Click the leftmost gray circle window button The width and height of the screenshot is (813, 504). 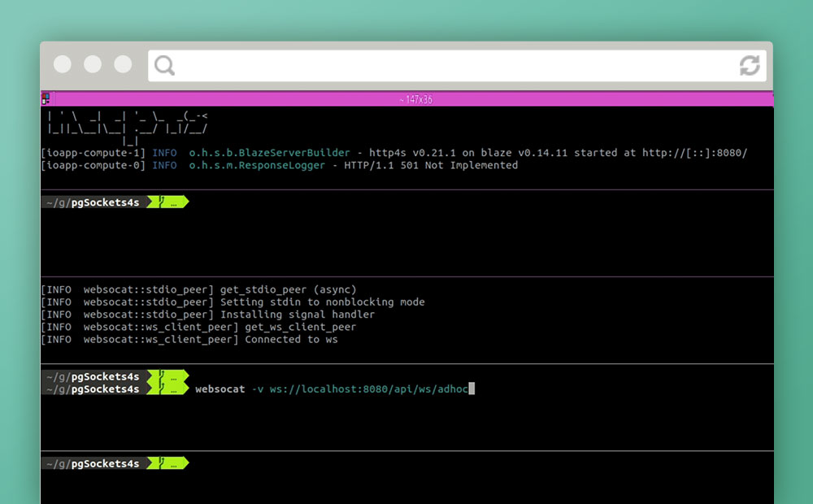63,64
